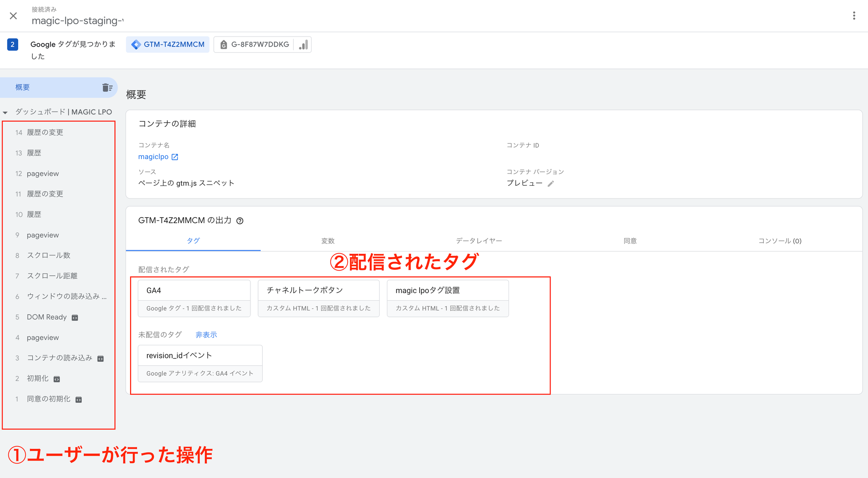Open the データレイヤー tab
The width and height of the screenshot is (868, 478).
coord(479,241)
